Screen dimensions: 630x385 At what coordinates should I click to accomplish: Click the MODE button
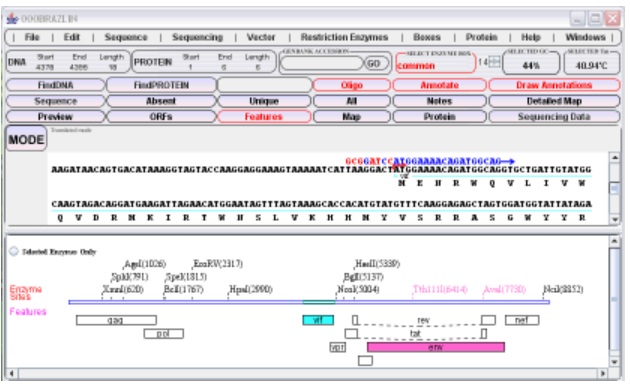pos(26,139)
